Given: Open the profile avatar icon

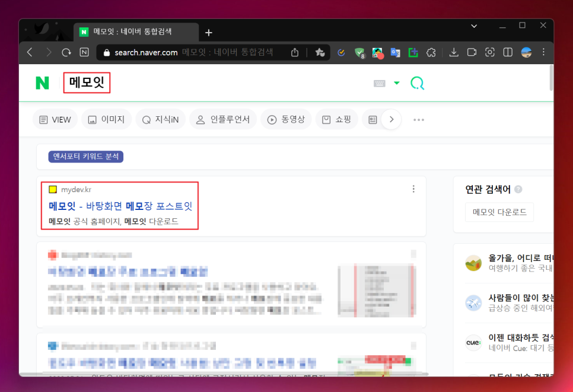Looking at the screenshot, I should click(x=526, y=53).
